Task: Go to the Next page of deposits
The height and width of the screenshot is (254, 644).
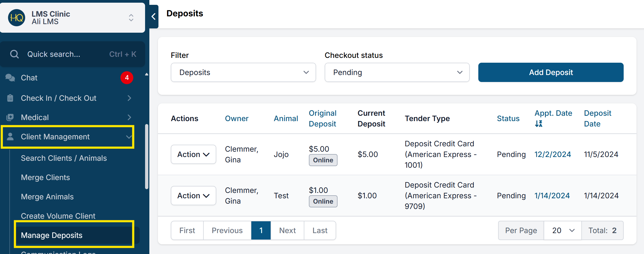Action: (287, 230)
